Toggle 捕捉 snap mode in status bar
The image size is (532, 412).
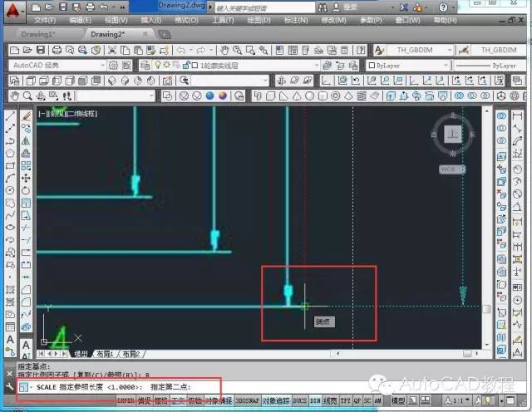[x=144, y=400]
